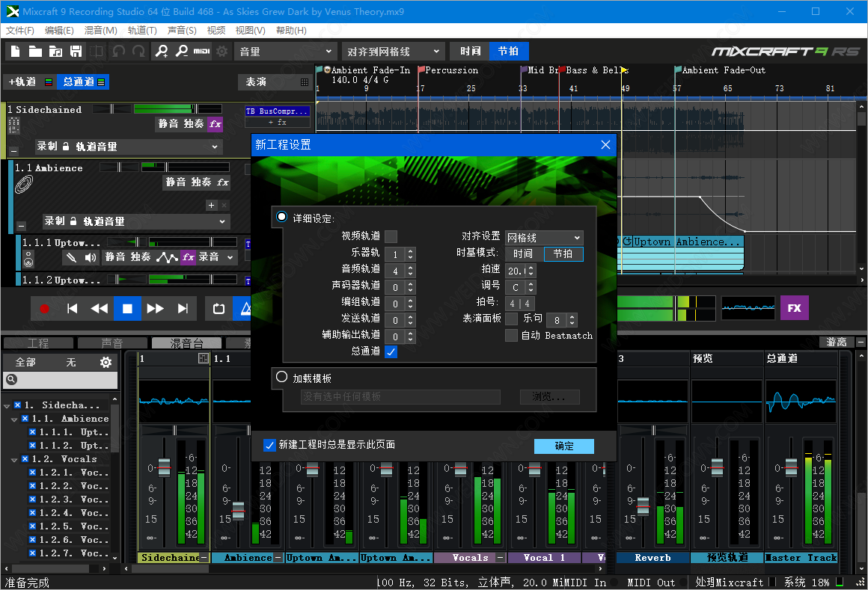Select Beat (节拍) mode in the dialog
The height and width of the screenshot is (590, 868).
(x=563, y=253)
